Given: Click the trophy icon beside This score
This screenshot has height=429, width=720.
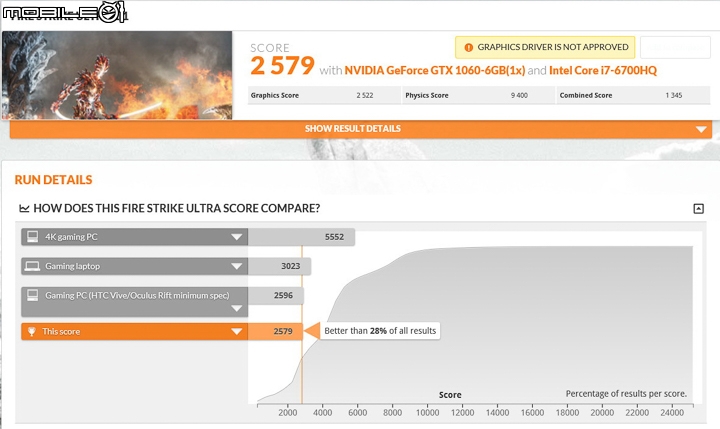Looking at the screenshot, I should 32,331.
